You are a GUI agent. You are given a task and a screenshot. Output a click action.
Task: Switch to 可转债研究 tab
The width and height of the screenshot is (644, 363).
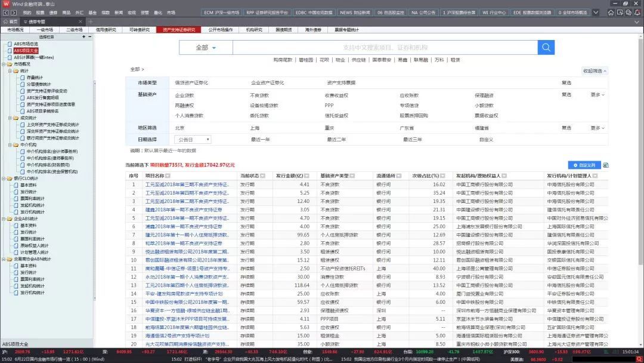140,30
